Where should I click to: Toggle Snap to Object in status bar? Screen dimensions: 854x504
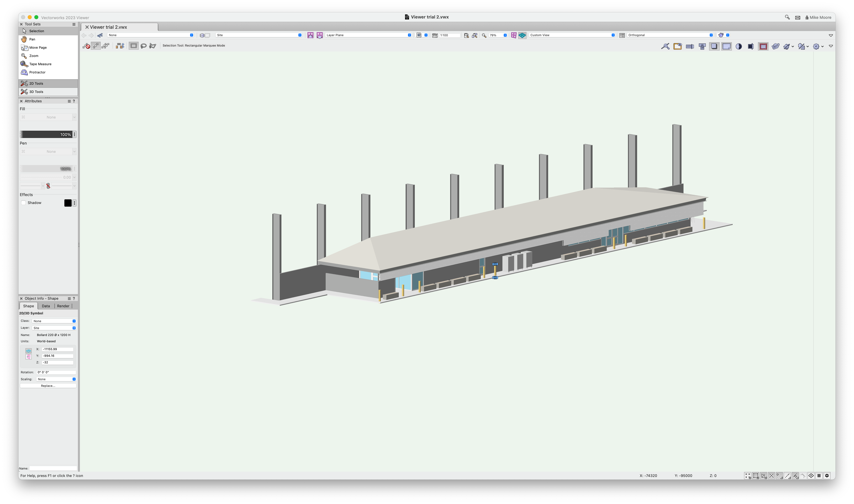pos(756,476)
